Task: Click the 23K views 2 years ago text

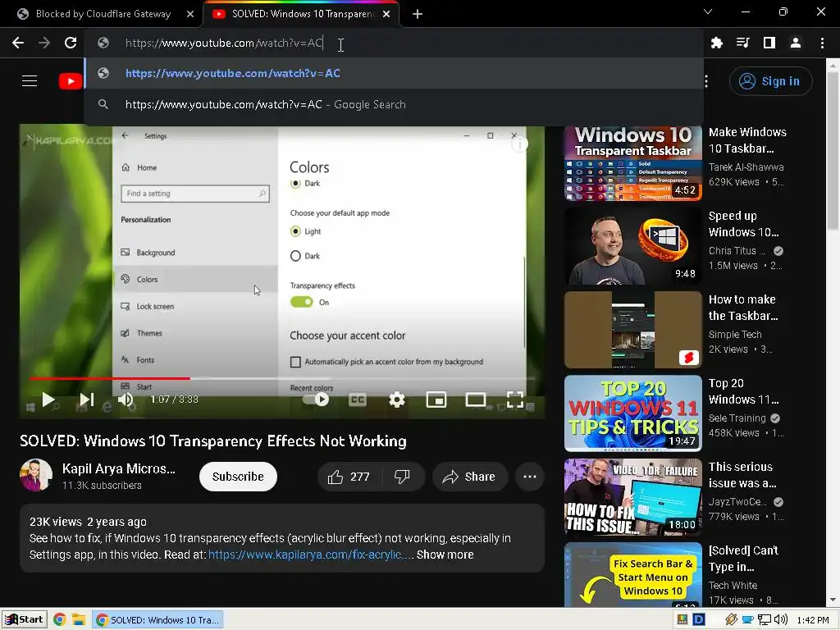Action: point(88,522)
